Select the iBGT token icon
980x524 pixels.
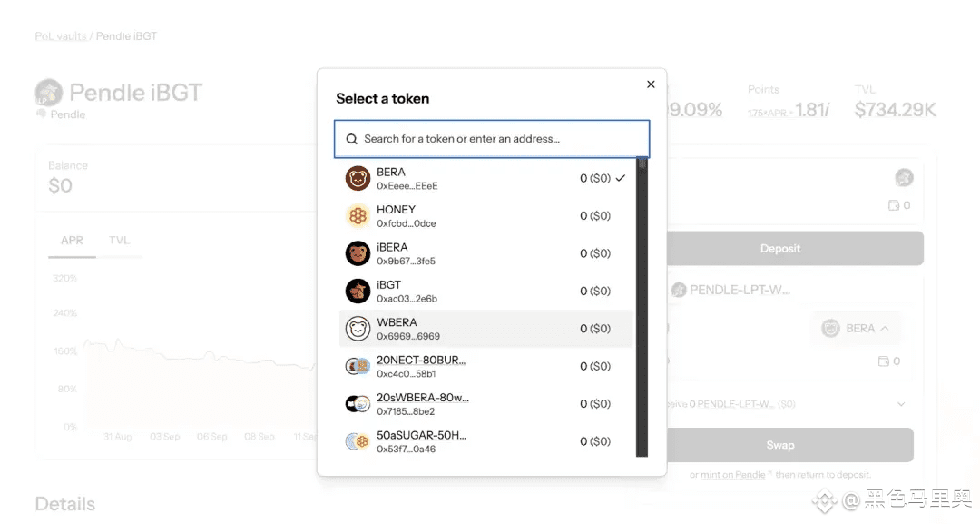pos(358,291)
